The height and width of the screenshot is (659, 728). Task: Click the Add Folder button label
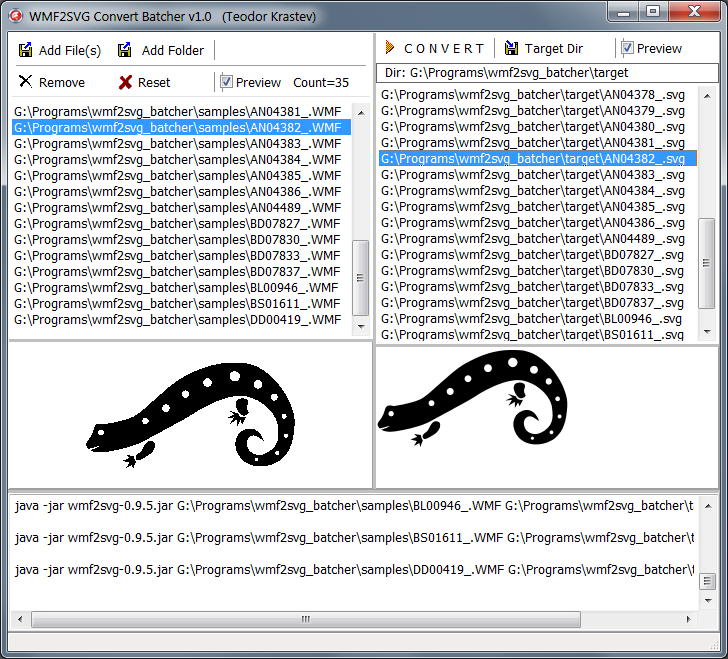tap(172, 50)
